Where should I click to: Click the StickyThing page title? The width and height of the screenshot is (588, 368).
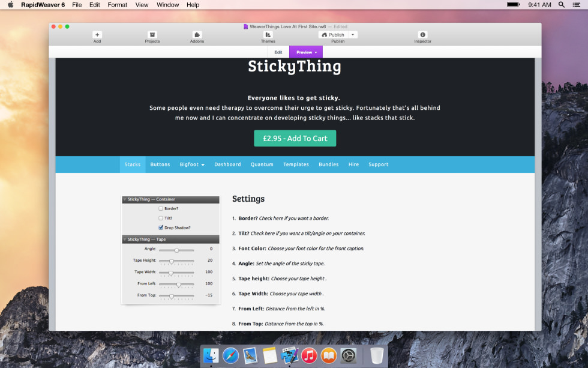click(x=295, y=67)
